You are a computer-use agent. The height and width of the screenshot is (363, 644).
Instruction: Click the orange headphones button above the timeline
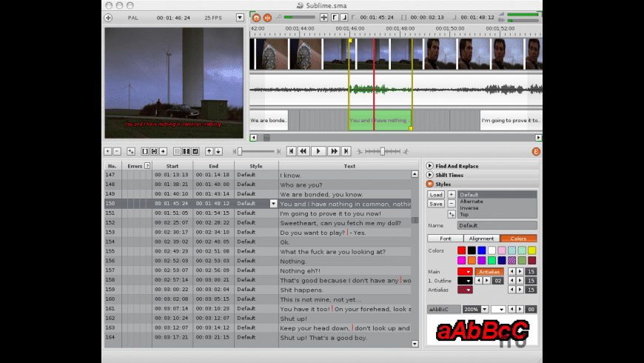click(256, 18)
